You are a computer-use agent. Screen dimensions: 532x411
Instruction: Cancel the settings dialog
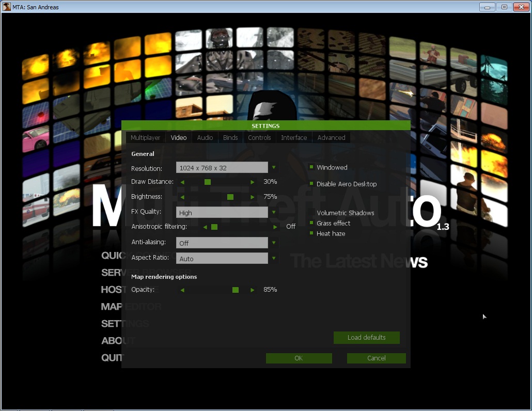tap(376, 358)
